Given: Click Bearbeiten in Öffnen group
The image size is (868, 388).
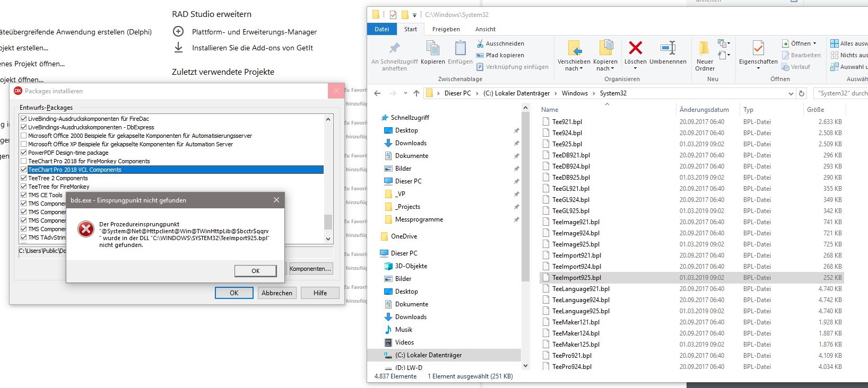Looking at the screenshot, I should (x=801, y=55).
